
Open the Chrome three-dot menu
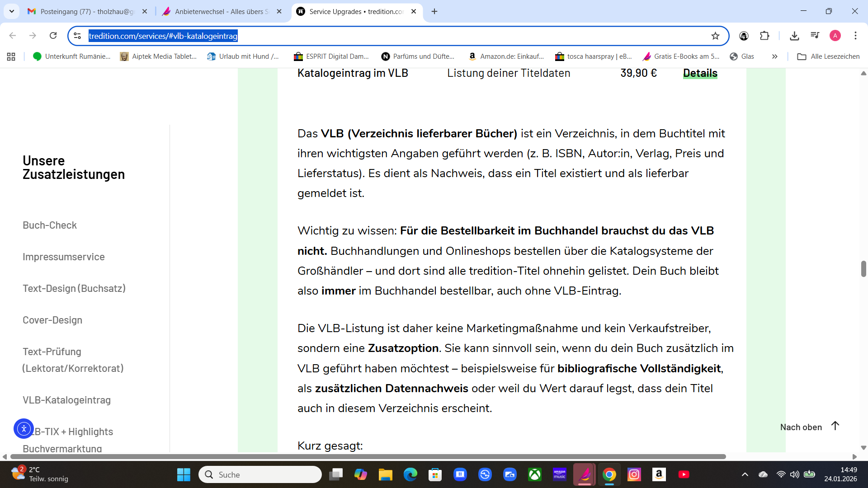click(855, 36)
